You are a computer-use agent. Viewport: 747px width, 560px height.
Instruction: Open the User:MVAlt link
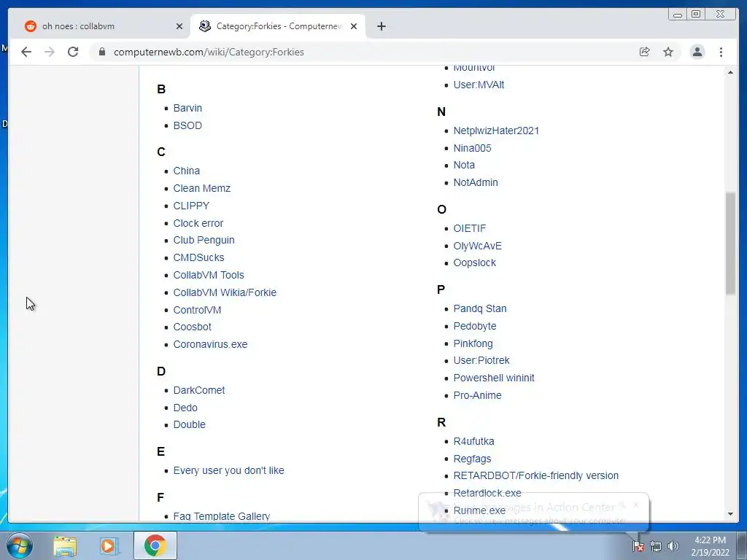pos(479,85)
